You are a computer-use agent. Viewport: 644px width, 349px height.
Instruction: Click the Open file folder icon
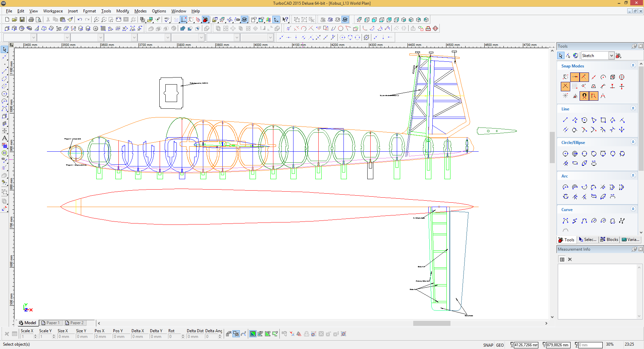coord(14,20)
